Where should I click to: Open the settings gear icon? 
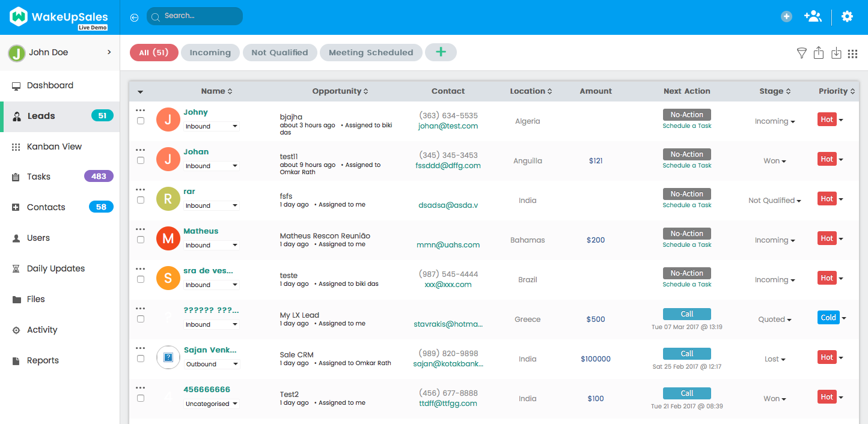[847, 17]
